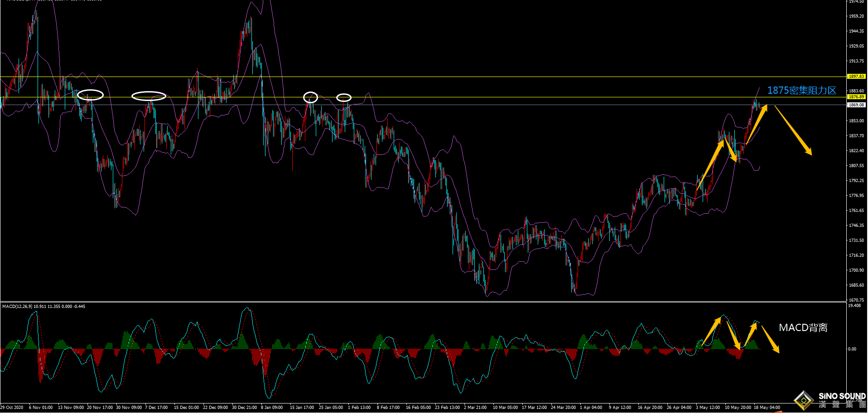868x413 pixels.
Task: Click the 18 May 04:00 time label
Action: (x=767, y=408)
